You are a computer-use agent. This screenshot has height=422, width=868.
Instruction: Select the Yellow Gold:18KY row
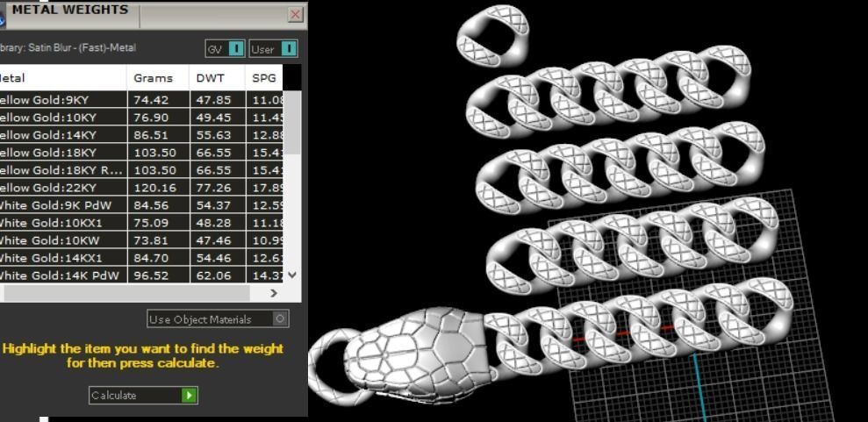(141, 153)
